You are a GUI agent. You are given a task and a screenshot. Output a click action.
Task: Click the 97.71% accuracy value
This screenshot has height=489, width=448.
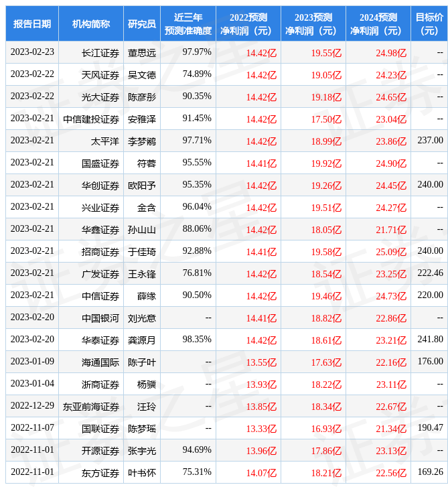pos(197,141)
